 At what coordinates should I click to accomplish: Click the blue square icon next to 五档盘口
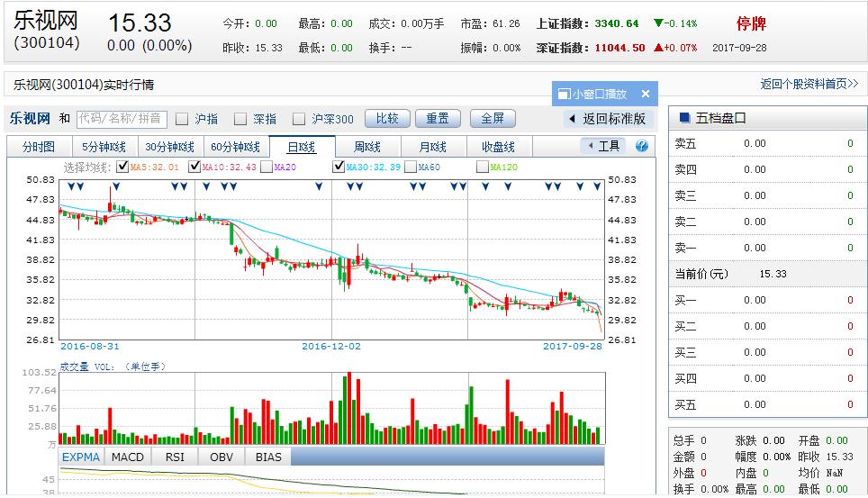pos(684,117)
